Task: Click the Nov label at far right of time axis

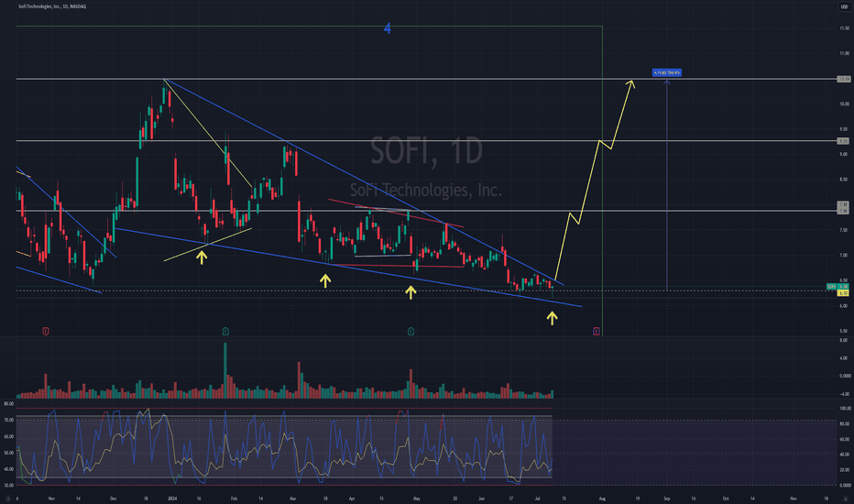Action: click(793, 499)
